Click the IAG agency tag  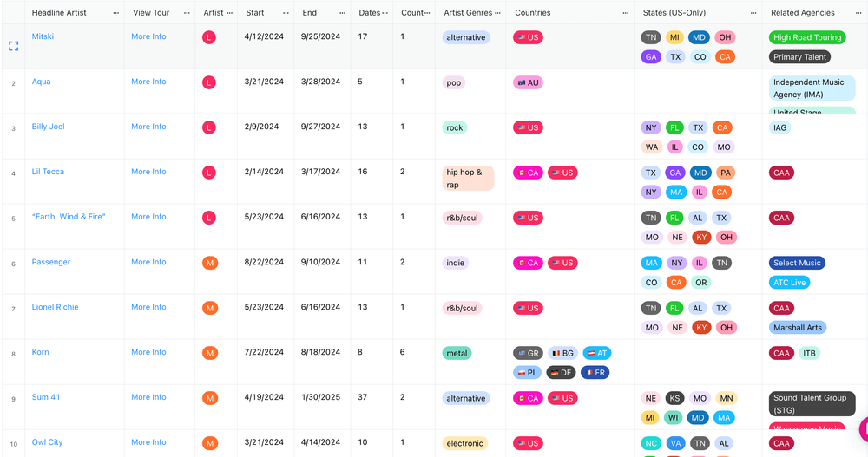[779, 127]
